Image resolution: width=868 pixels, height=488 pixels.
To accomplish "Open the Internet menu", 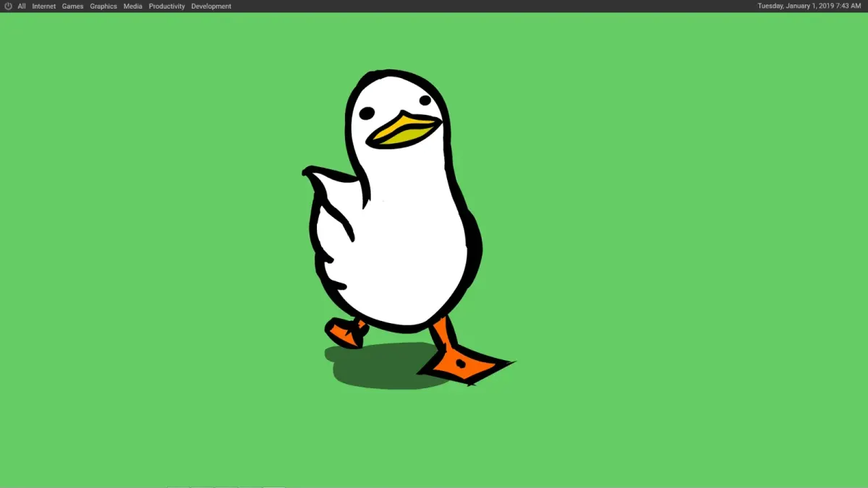I will 44,6.
